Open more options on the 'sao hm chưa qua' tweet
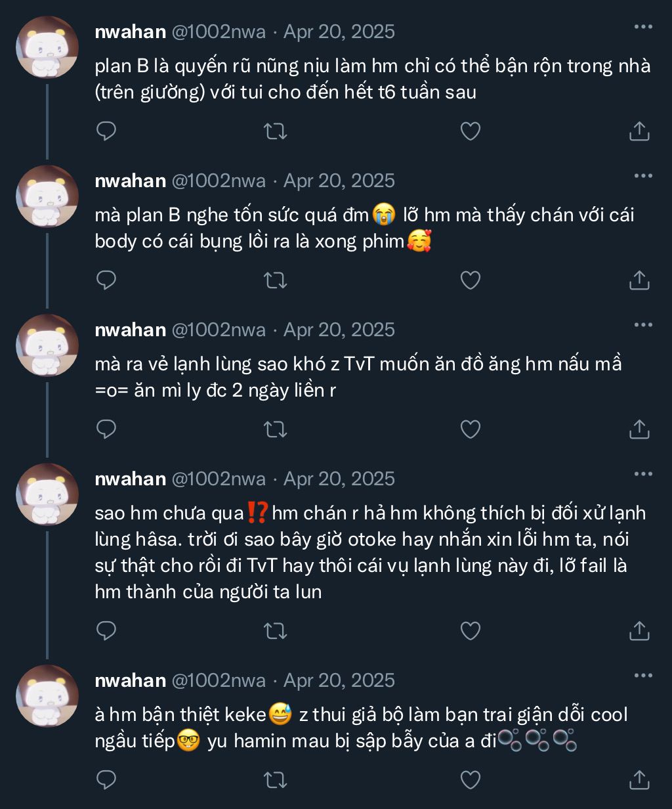This screenshot has height=809, width=672. pyautogui.click(x=643, y=474)
